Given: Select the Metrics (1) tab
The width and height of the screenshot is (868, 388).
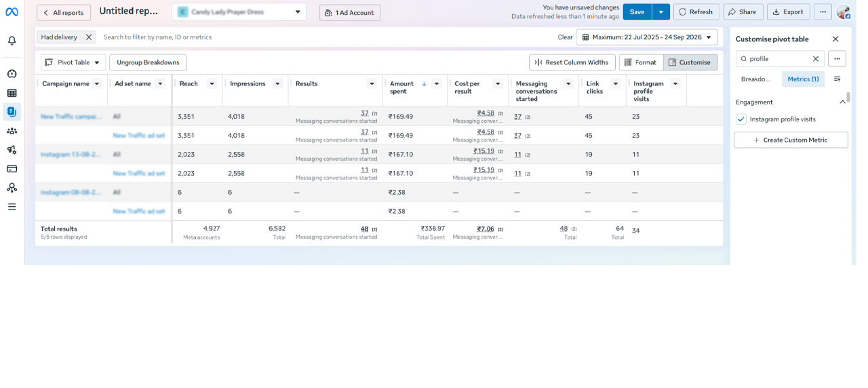Looking at the screenshot, I should point(803,79).
